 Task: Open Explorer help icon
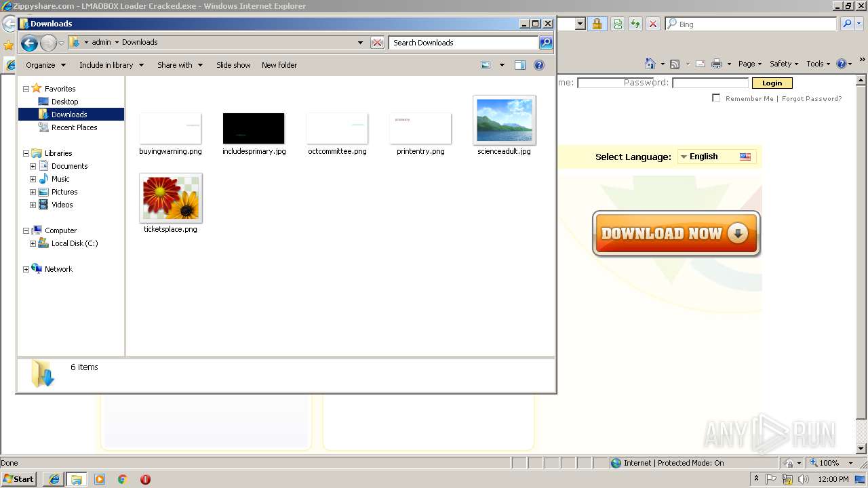[x=539, y=65]
